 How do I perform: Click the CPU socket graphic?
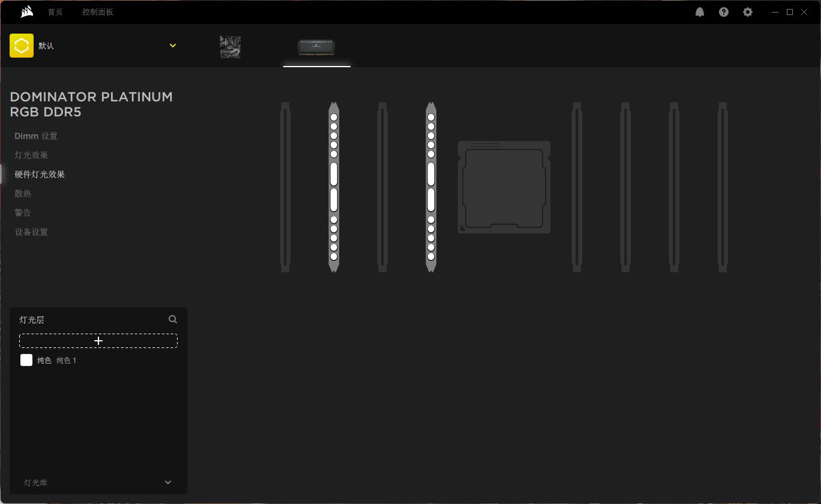(x=504, y=187)
